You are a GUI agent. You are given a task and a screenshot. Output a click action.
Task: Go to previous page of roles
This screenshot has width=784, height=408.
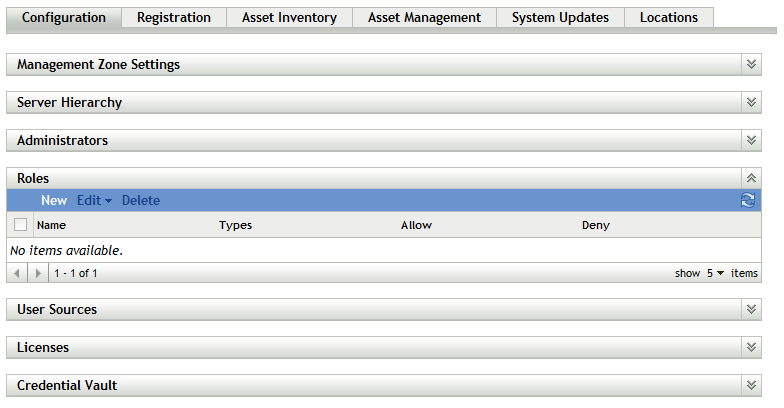click(18, 273)
